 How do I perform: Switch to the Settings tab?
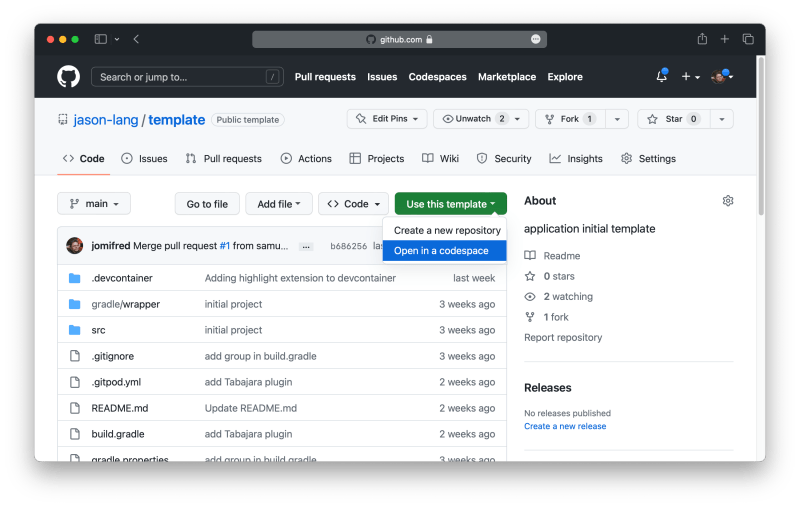(648, 159)
